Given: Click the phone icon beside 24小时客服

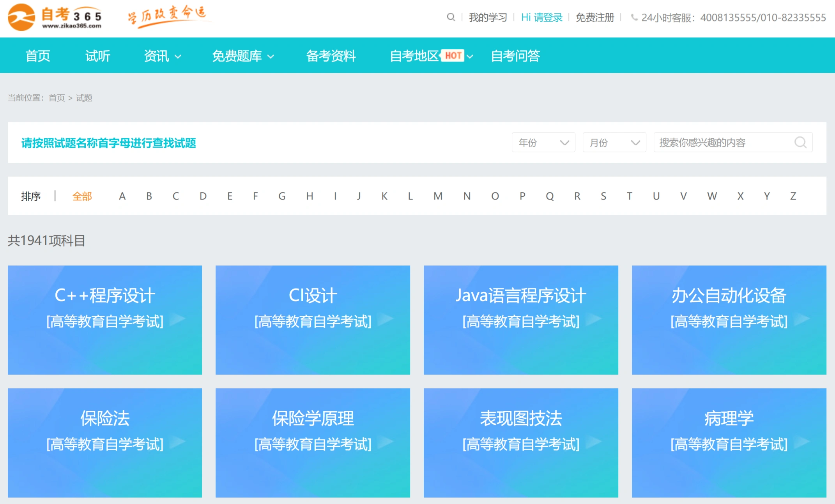Looking at the screenshot, I should click(x=635, y=18).
